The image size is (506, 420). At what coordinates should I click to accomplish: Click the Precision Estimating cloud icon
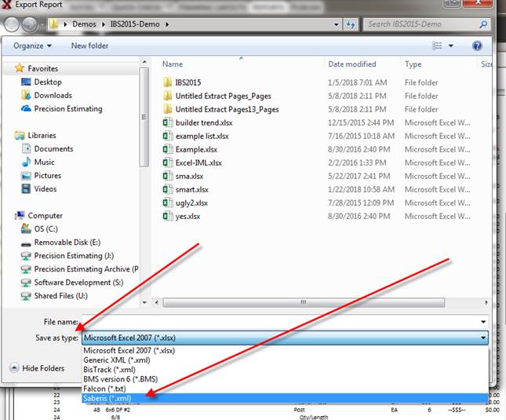(x=26, y=109)
